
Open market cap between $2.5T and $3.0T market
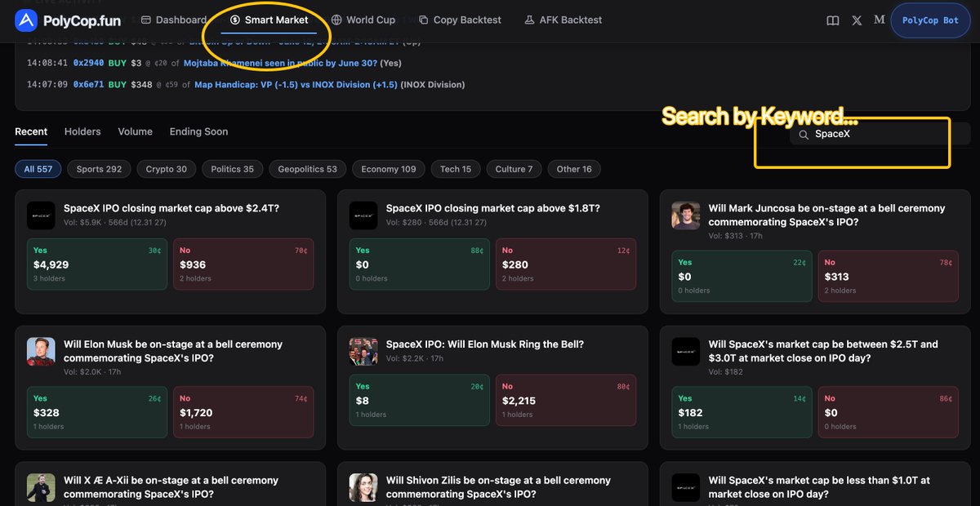[823, 351]
